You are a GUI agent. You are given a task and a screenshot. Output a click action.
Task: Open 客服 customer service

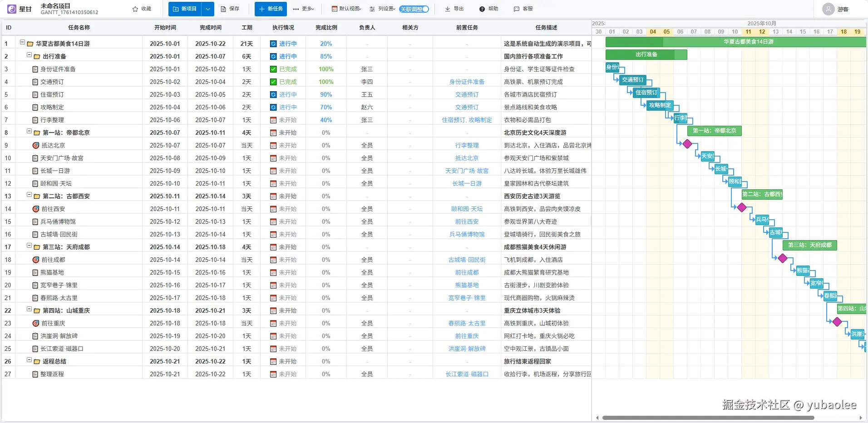click(523, 9)
